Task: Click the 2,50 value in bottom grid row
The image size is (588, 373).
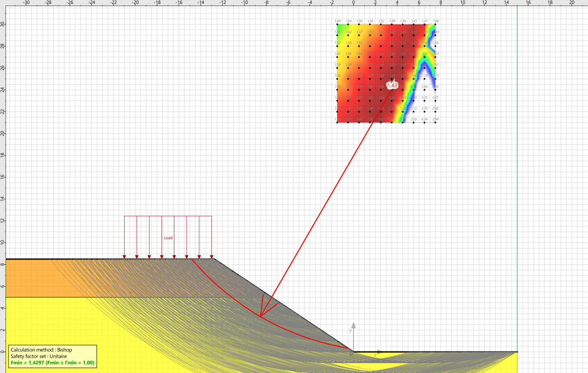Action: [x=414, y=119]
